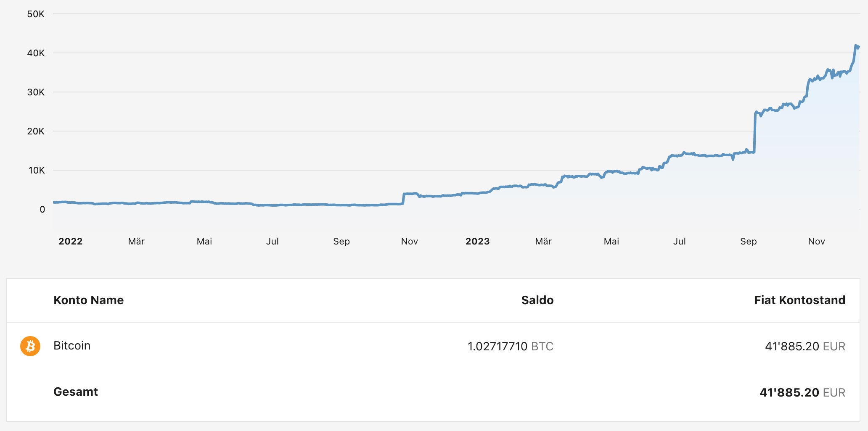Click the chart line's highest peak

[x=856, y=45]
